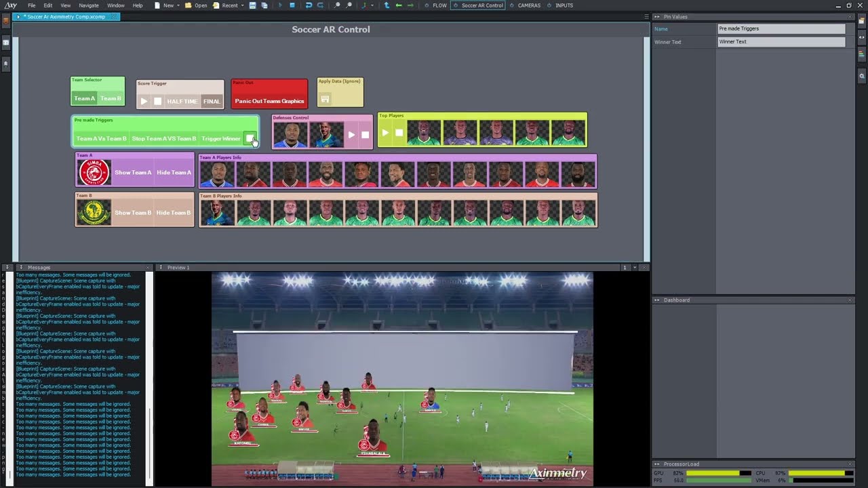Viewport: 868px width, 488px height.
Task: Click the Save All toolbar icon
Action: tap(264, 5)
